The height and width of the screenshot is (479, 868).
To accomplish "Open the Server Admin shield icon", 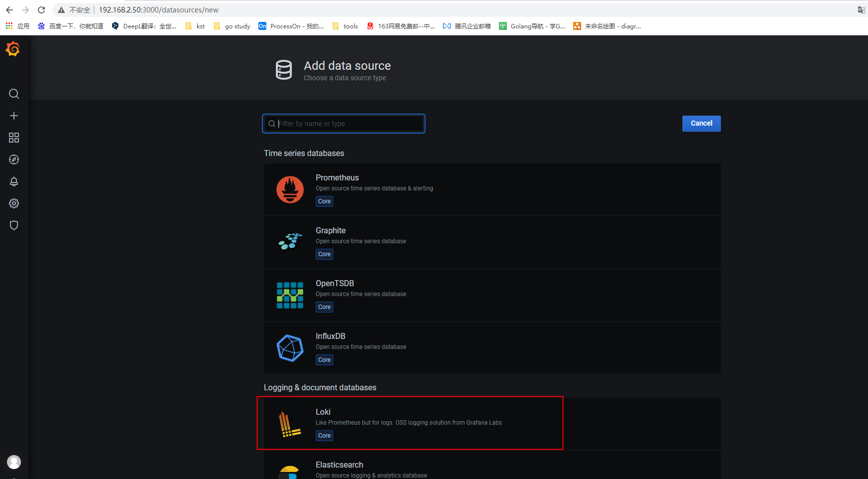I will [14, 225].
